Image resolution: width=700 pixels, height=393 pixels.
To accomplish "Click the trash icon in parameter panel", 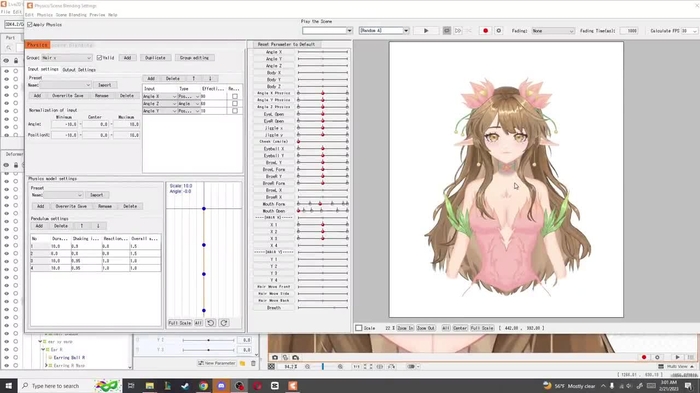I will (253, 364).
